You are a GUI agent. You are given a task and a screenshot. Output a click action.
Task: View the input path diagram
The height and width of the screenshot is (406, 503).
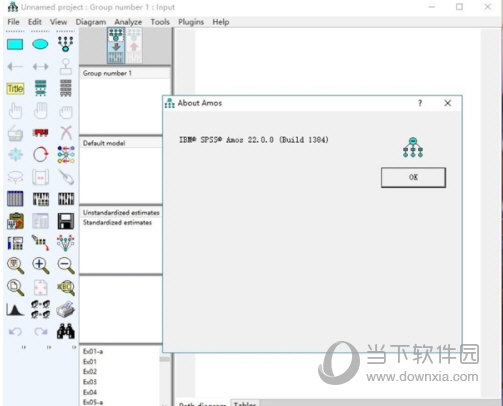(x=116, y=46)
